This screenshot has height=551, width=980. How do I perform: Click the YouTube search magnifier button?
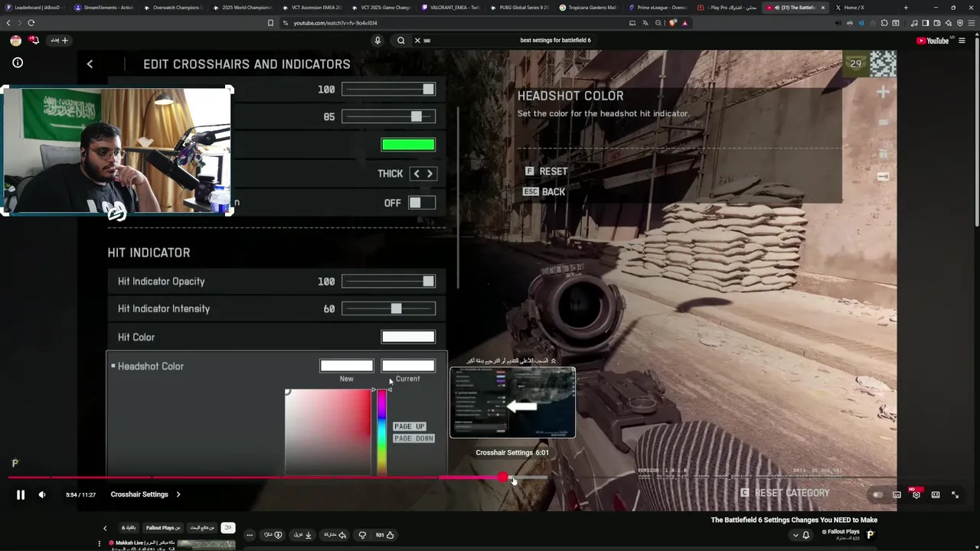click(400, 41)
